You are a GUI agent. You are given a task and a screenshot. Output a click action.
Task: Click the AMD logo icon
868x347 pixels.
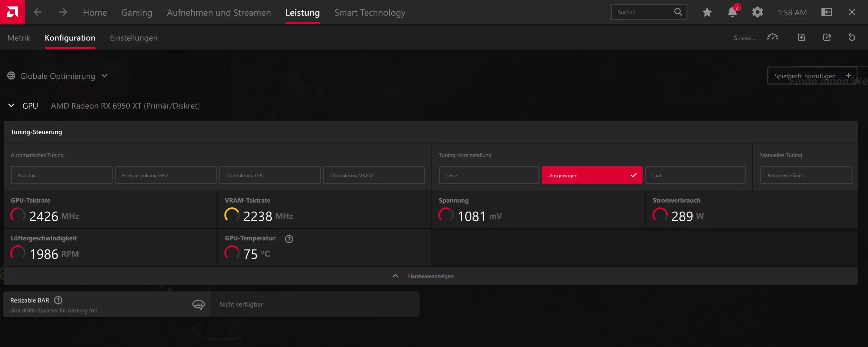13,12
